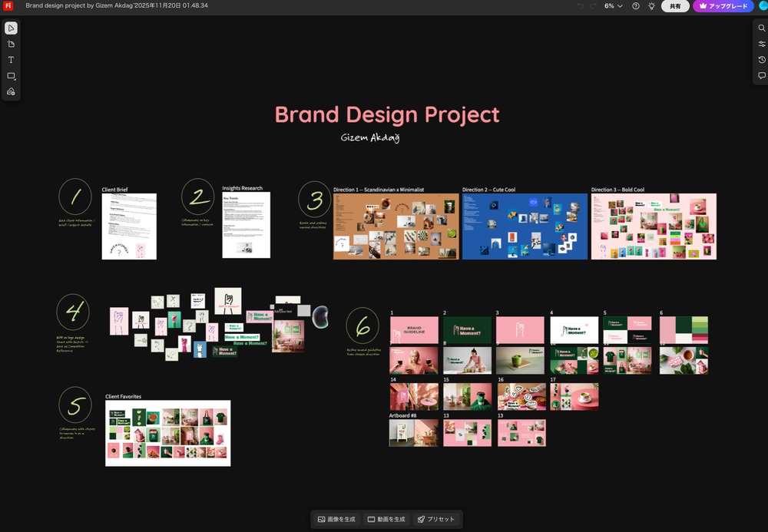Select the green color palette artboard 6
The height and width of the screenshot is (532, 768).
pyautogui.click(x=684, y=330)
